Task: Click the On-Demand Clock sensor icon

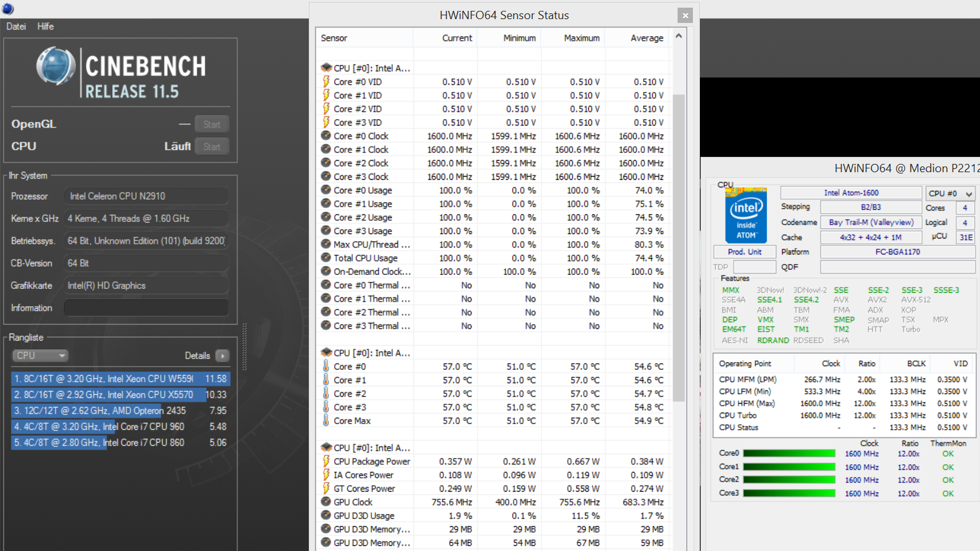Action: pos(326,271)
